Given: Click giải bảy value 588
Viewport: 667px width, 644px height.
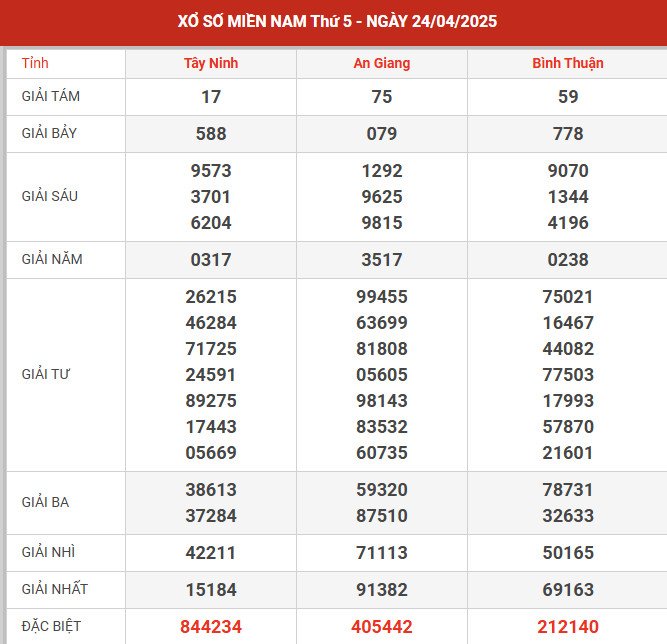Looking at the screenshot, I should pyautogui.click(x=211, y=134).
